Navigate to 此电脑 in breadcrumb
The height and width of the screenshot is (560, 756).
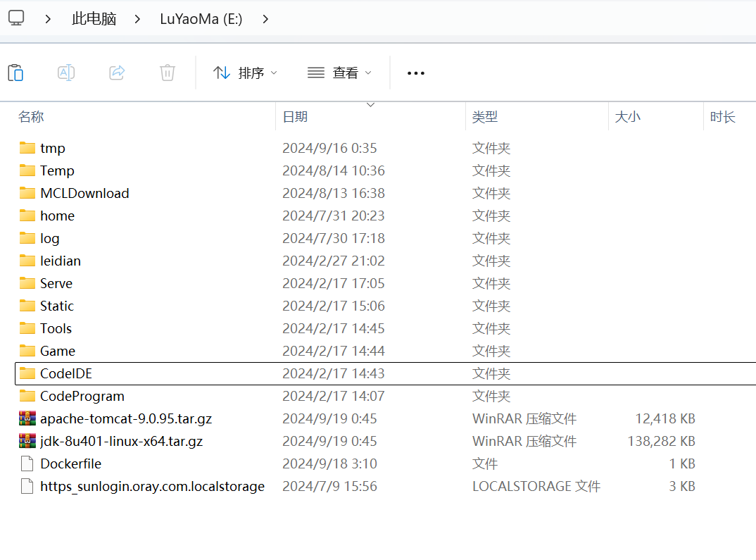(94, 19)
